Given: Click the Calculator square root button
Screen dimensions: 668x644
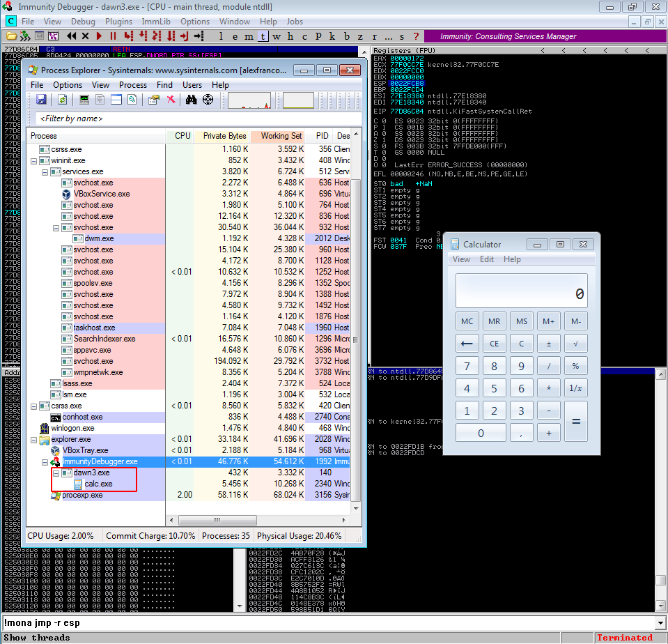Looking at the screenshot, I should tap(576, 344).
